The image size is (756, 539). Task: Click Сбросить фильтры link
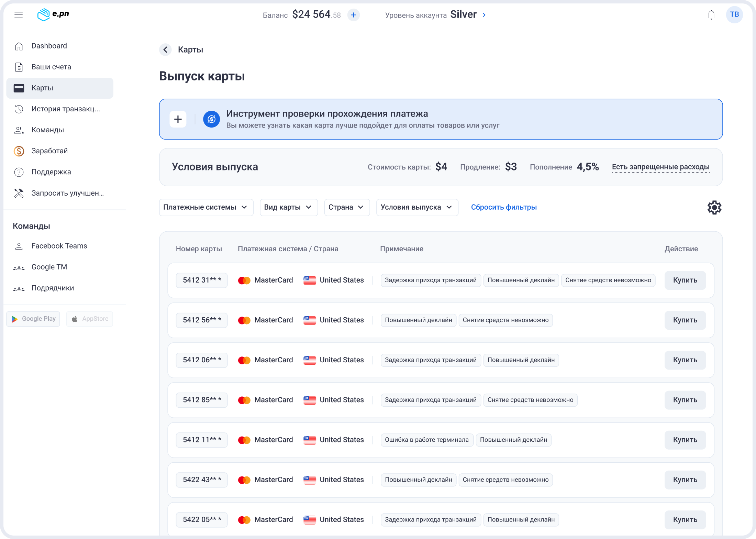[503, 207]
